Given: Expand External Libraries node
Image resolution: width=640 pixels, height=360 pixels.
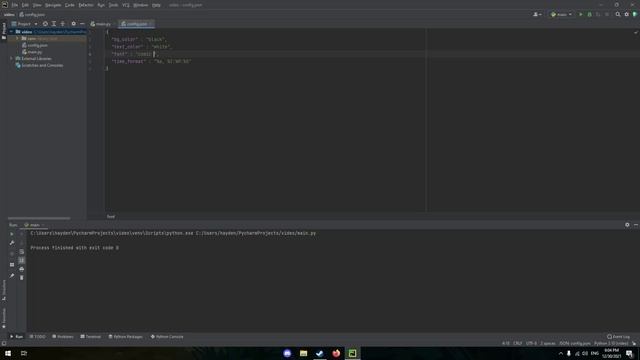Looking at the screenshot, I should tap(11, 59).
